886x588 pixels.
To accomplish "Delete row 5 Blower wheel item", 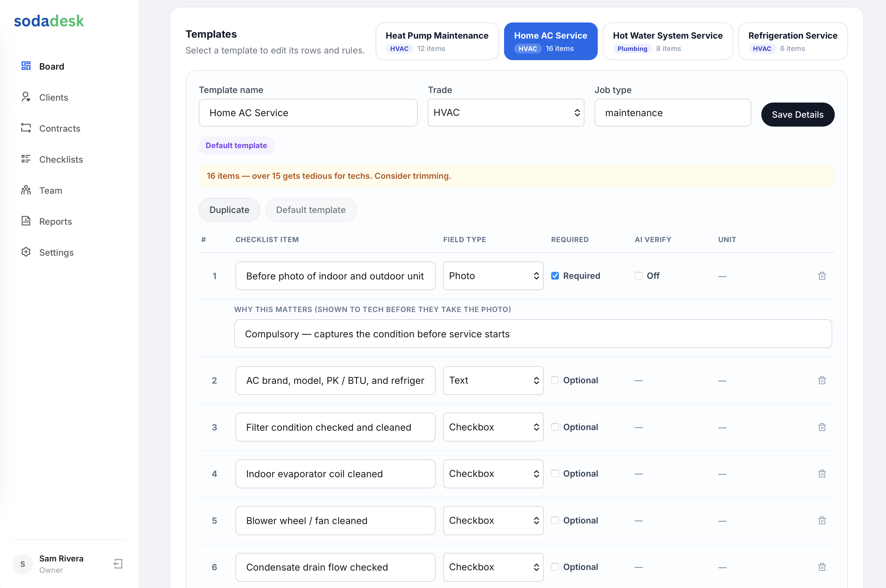I will point(822,521).
